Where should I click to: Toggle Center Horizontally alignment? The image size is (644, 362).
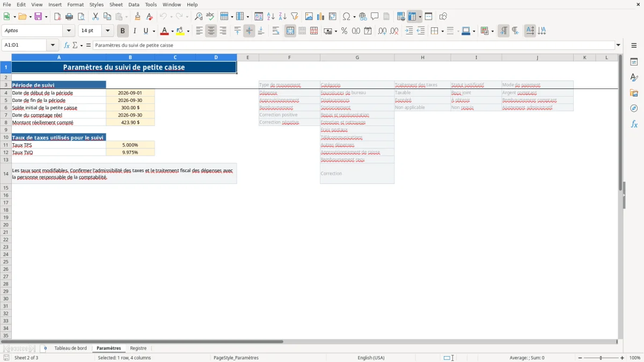(x=211, y=31)
